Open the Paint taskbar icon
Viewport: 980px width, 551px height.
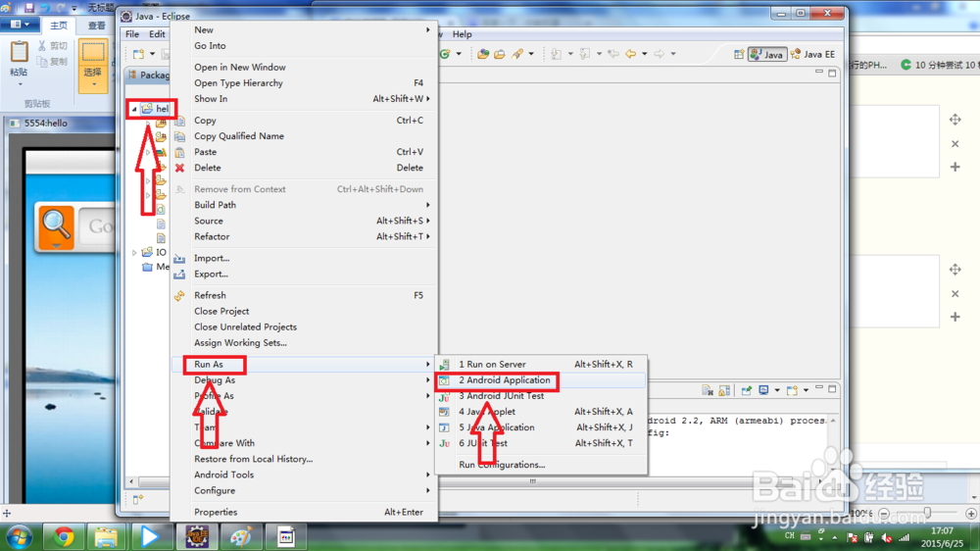point(241,537)
